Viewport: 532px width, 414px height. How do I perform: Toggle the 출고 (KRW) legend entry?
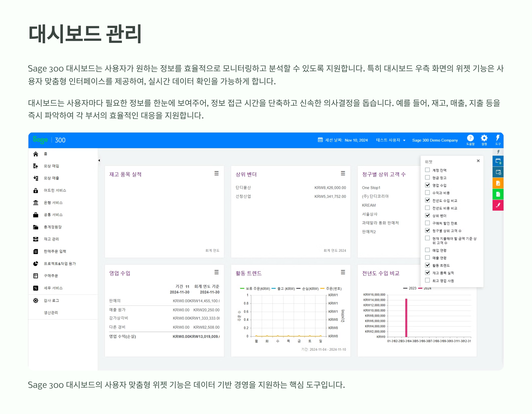[x=283, y=289]
